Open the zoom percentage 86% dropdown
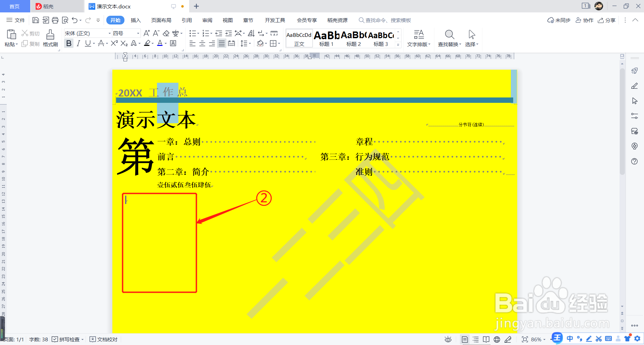This screenshot has height=345, width=644. (538, 339)
